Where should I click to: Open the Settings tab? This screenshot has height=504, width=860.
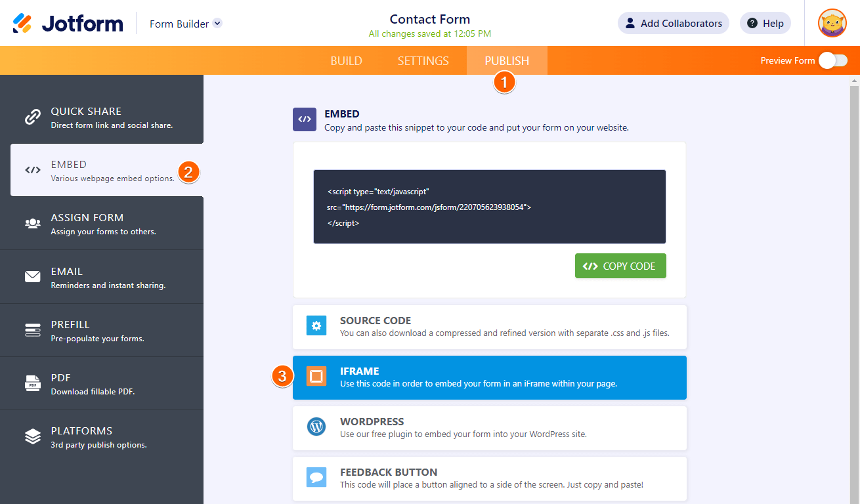tap(423, 61)
